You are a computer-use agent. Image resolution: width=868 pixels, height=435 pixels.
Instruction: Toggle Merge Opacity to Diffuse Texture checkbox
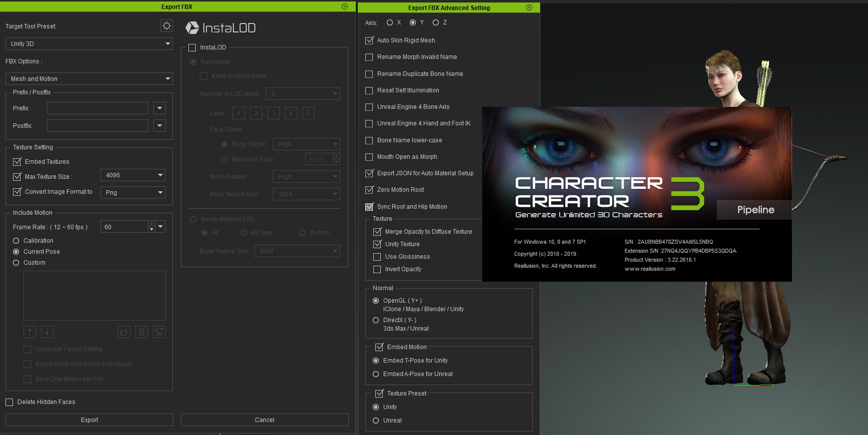[377, 232]
